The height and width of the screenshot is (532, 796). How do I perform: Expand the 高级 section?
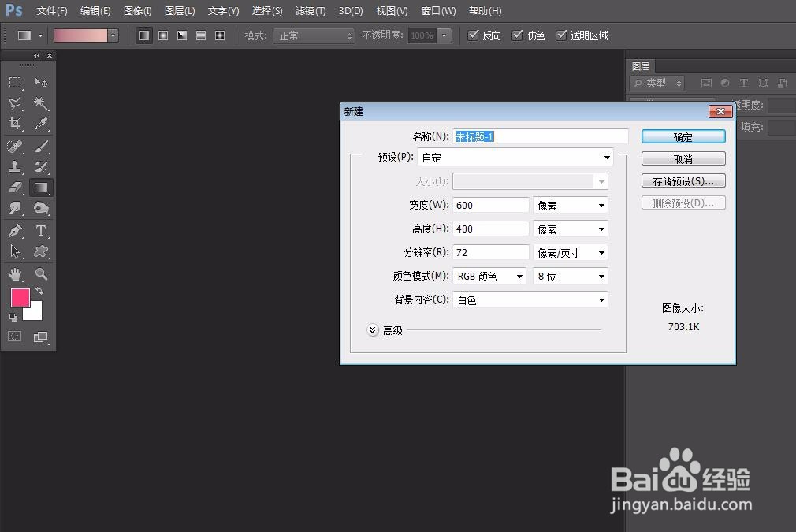pyautogui.click(x=373, y=330)
